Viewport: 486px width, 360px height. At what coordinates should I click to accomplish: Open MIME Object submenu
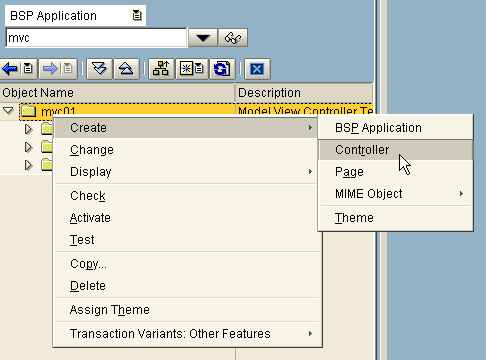[x=396, y=194]
